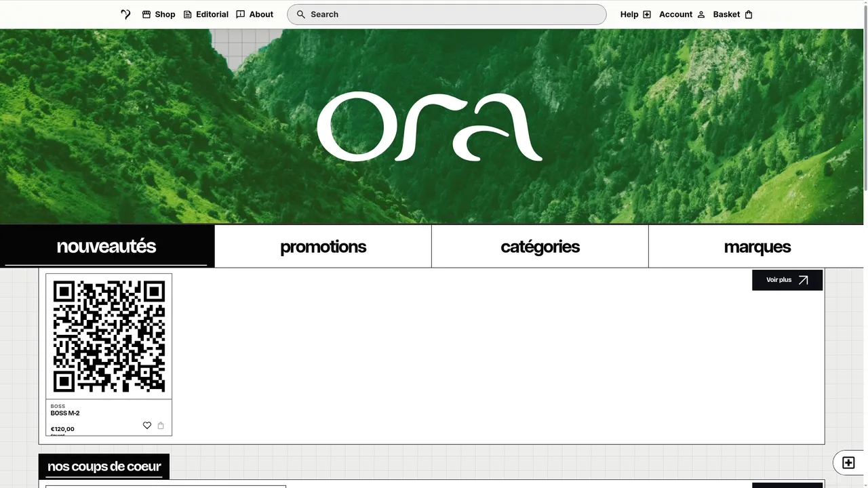The height and width of the screenshot is (488, 868).
Task: Click the nos coups de coeur heading
Action: [x=104, y=466]
